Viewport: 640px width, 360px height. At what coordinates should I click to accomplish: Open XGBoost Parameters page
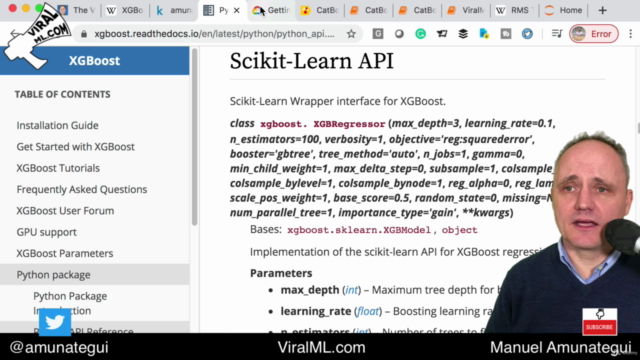pyautogui.click(x=65, y=253)
